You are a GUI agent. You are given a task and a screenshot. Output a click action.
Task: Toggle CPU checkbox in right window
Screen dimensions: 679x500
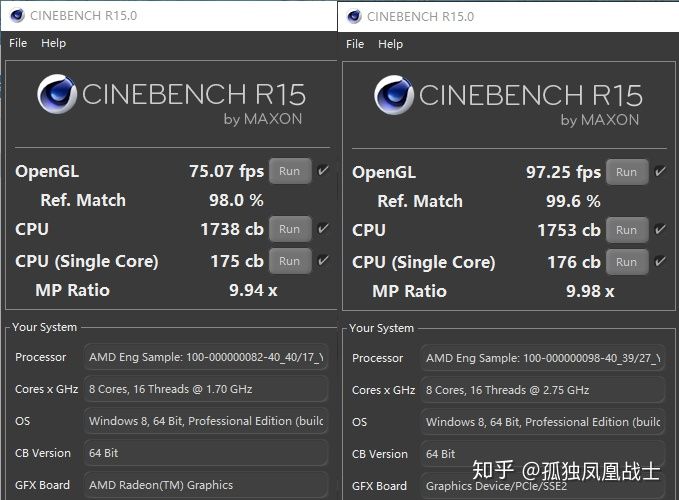(x=660, y=229)
